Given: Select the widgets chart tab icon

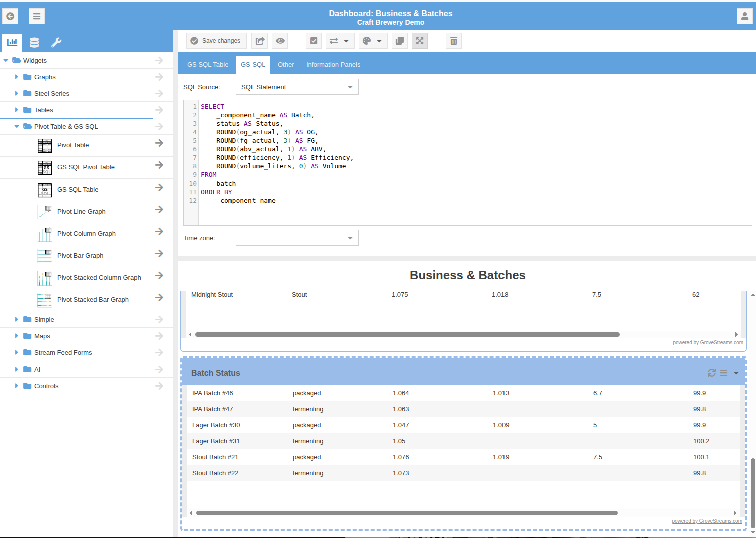Looking at the screenshot, I should pos(12,42).
